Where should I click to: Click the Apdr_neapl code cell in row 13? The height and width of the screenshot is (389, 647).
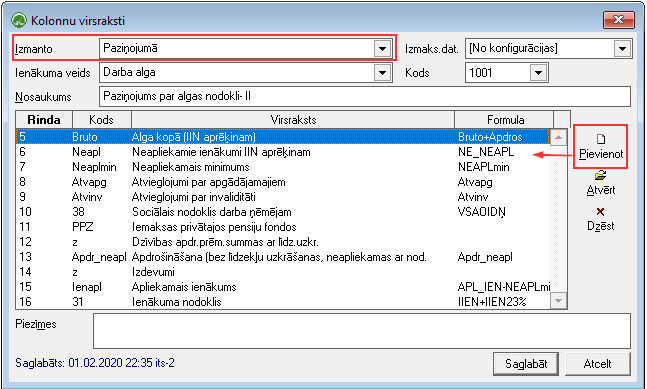(x=99, y=257)
